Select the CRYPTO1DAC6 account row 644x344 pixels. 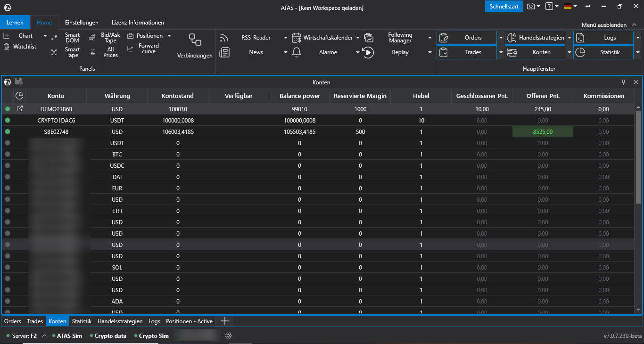[x=318, y=120]
